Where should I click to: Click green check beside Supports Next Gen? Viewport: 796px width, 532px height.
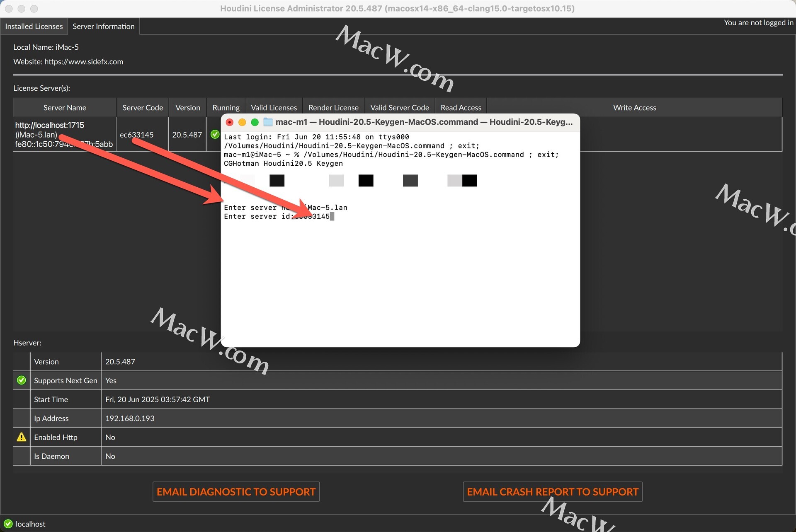click(21, 380)
